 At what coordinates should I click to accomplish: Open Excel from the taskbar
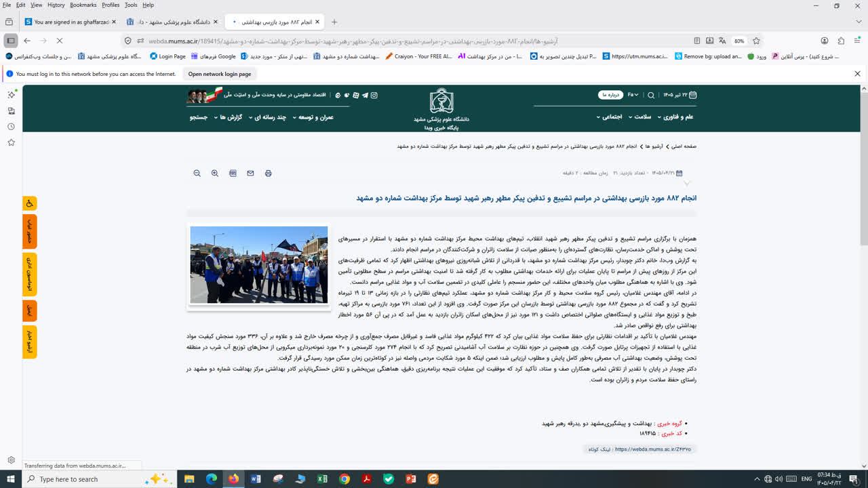(322, 479)
